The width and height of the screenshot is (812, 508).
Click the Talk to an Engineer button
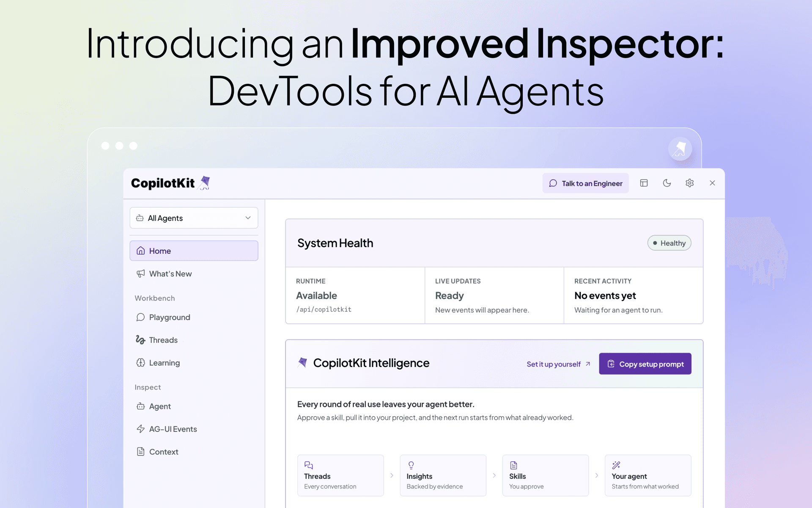[585, 183]
